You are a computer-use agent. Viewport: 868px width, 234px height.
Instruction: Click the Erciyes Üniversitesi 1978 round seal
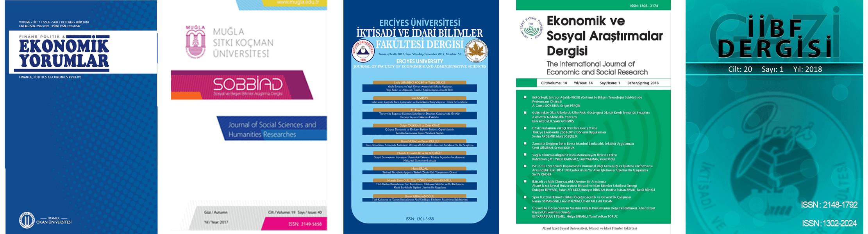coord(363,51)
